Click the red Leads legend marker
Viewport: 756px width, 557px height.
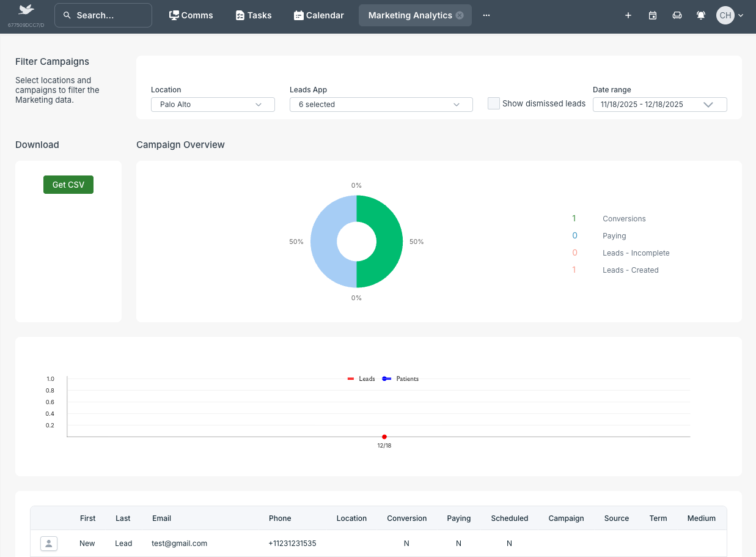pos(351,379)
